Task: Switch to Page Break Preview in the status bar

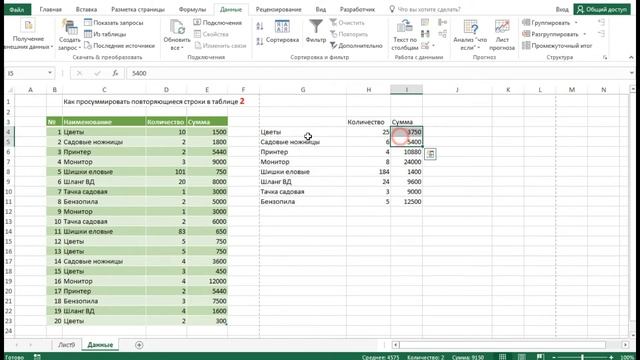Action: tap(540, 357)
